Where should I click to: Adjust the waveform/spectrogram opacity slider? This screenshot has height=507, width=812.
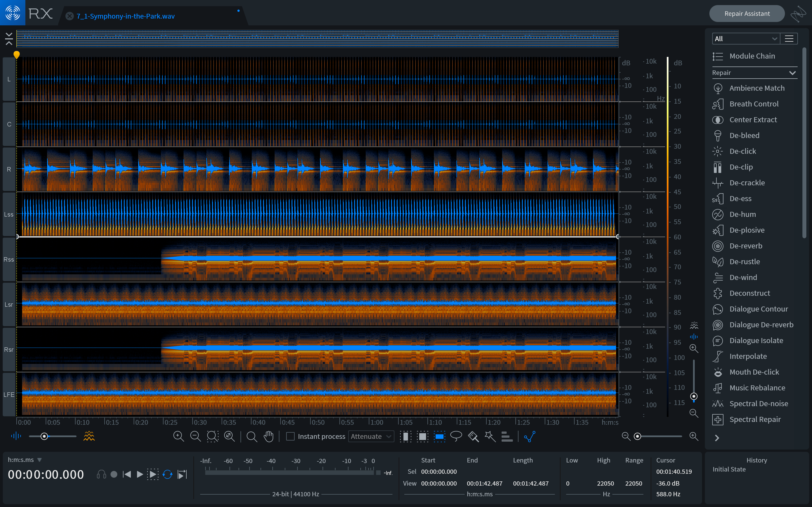point(44,436)
